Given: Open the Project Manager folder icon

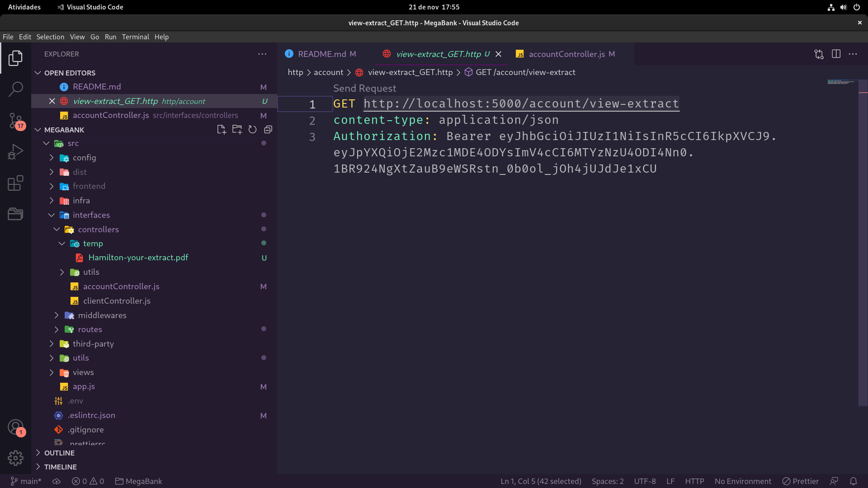Looking at the screenshot, I should tap(15, 214).
